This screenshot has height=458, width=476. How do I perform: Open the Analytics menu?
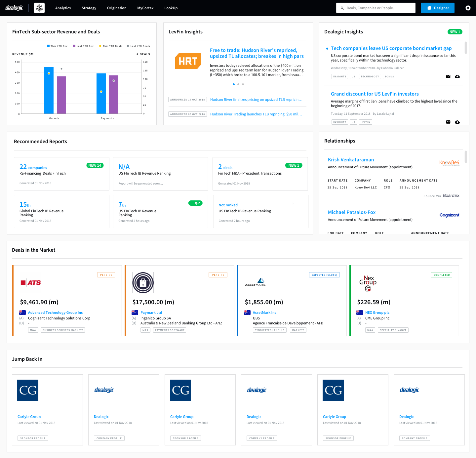(x=63, y=8)
